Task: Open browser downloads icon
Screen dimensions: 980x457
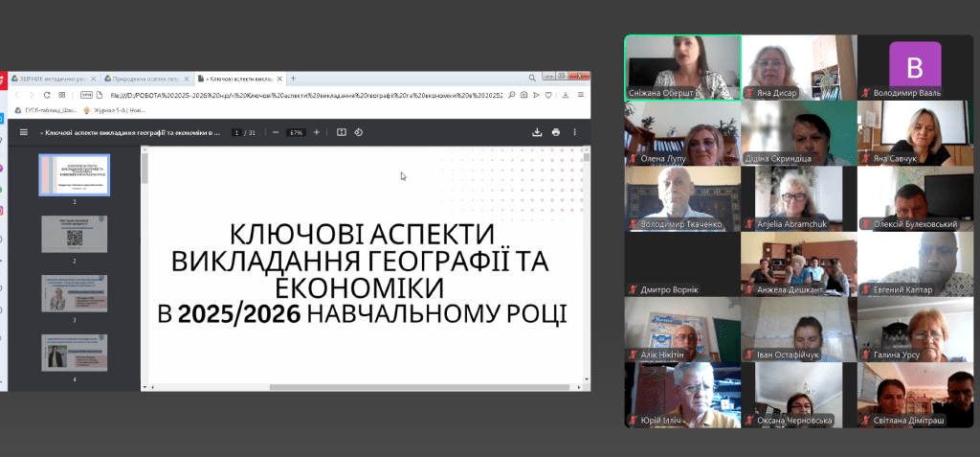Action: (565, 95)
